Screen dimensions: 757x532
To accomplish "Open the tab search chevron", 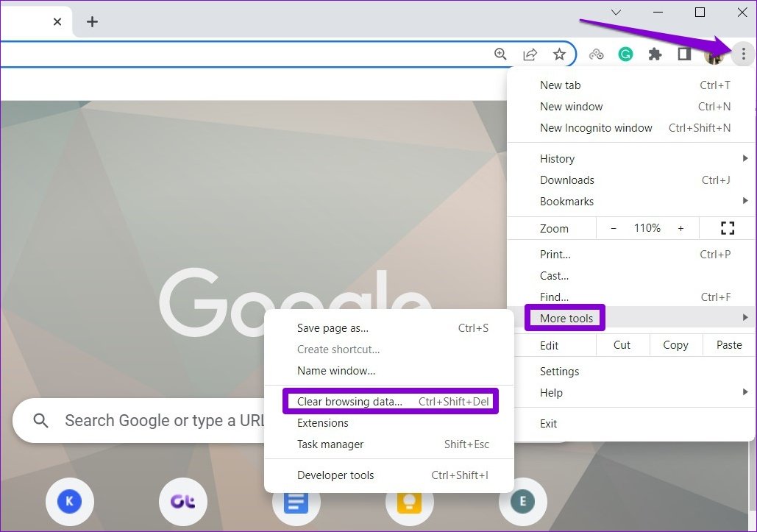I will [616, 13].
